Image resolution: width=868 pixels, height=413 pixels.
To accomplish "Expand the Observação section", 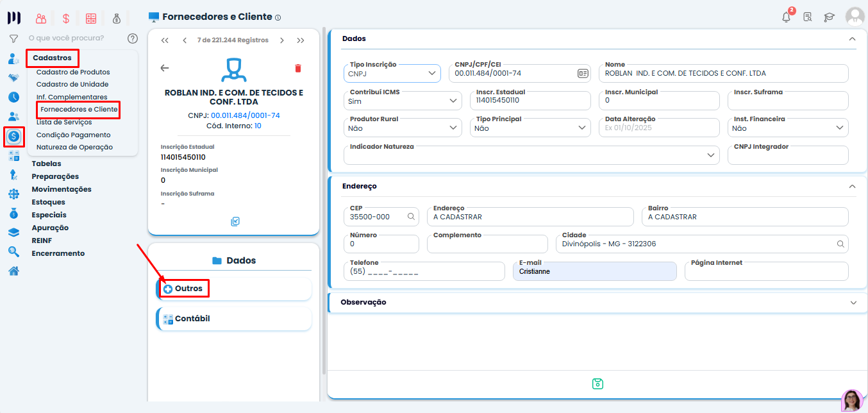I will pyautogui.click(x=853, y=302).
